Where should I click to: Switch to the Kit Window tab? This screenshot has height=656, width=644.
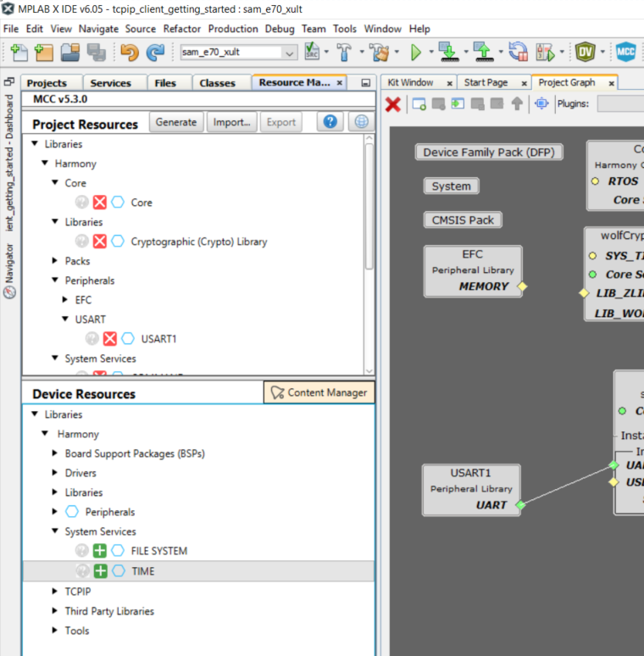tap(410, 82)
